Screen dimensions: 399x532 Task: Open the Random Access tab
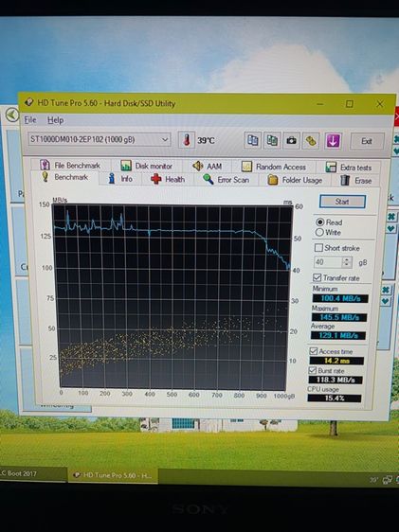click(274, 167)
